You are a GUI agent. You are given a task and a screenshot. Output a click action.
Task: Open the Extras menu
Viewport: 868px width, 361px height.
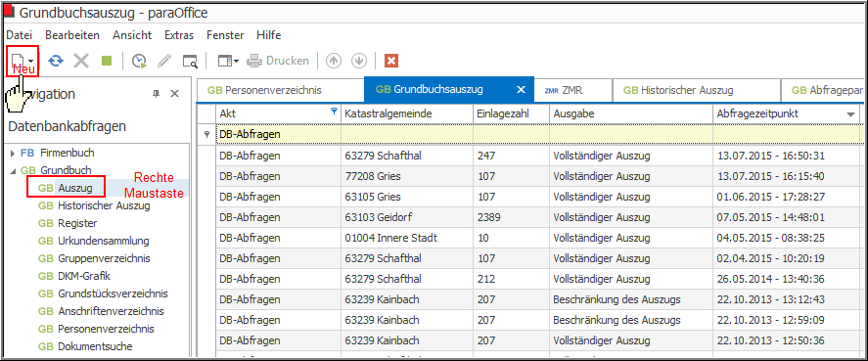(179, 35)
